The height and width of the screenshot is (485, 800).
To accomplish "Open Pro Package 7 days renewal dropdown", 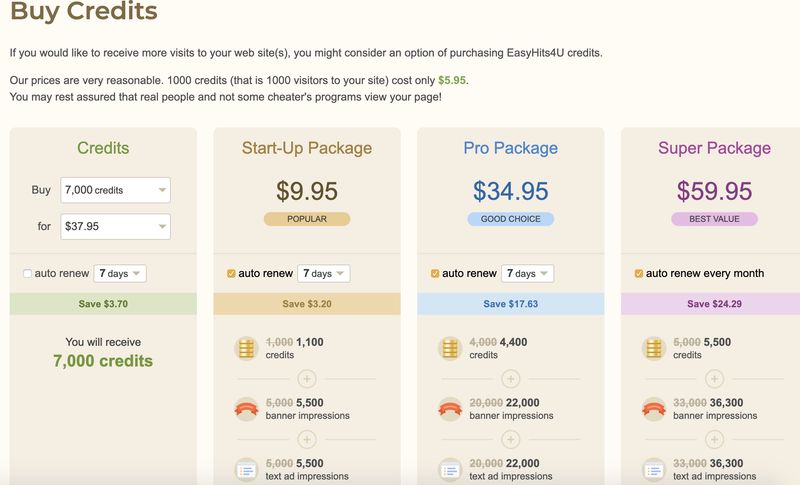I will click(528, 274).
